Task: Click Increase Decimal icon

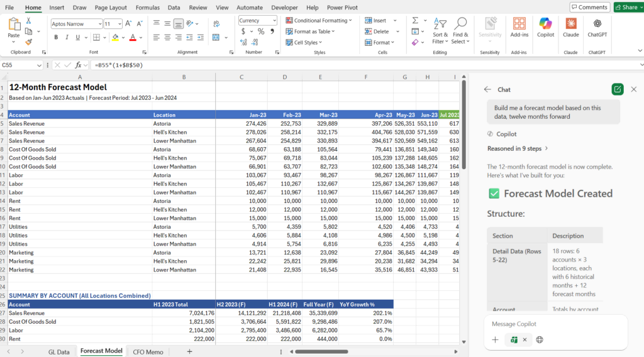Action: point(243,42)
